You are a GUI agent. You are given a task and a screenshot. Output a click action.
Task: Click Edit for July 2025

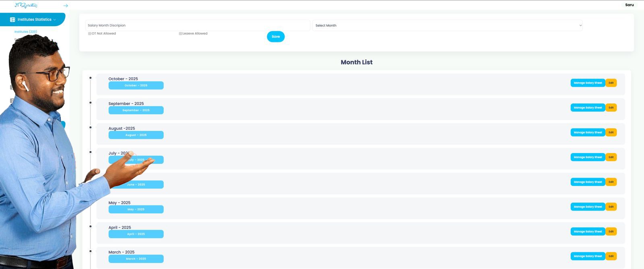pos(611,157)
